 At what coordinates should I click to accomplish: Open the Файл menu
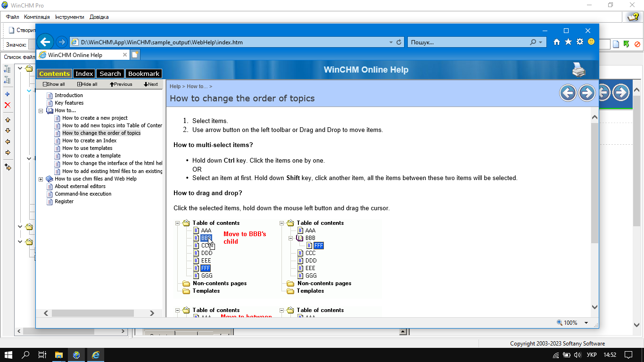[13, 17]
